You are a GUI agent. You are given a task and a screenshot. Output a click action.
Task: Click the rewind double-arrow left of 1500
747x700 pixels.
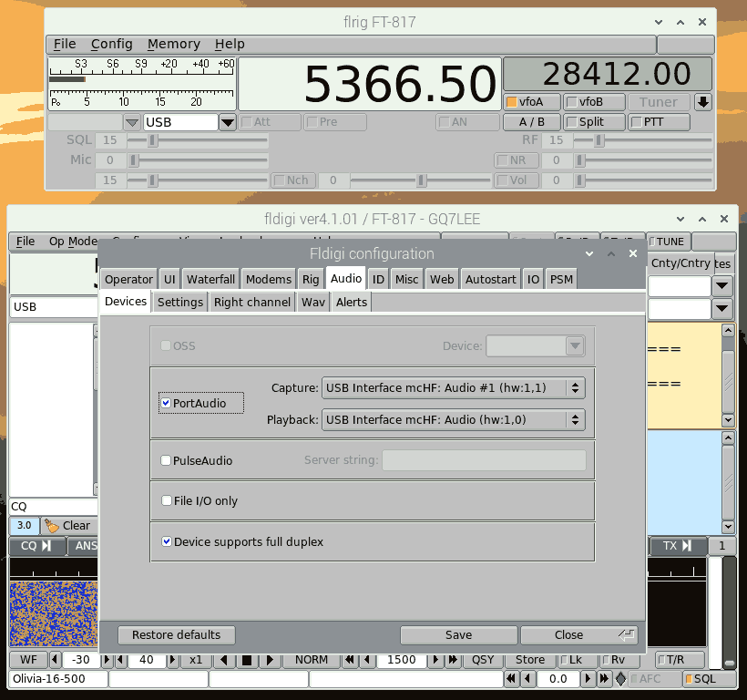tap(349, 660)
